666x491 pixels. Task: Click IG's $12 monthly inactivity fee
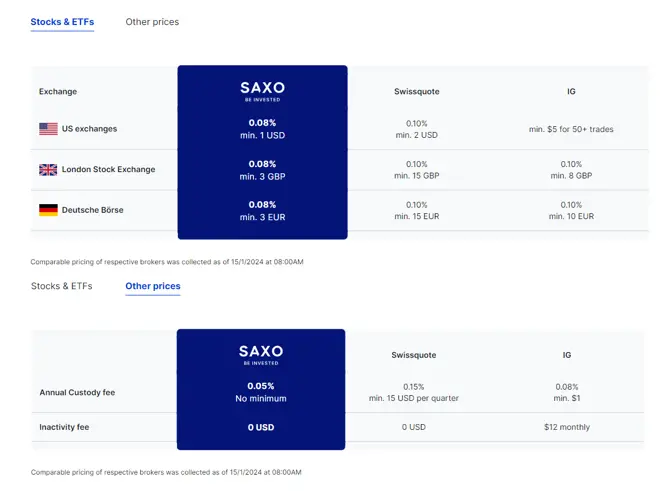(x=567, y=427)
